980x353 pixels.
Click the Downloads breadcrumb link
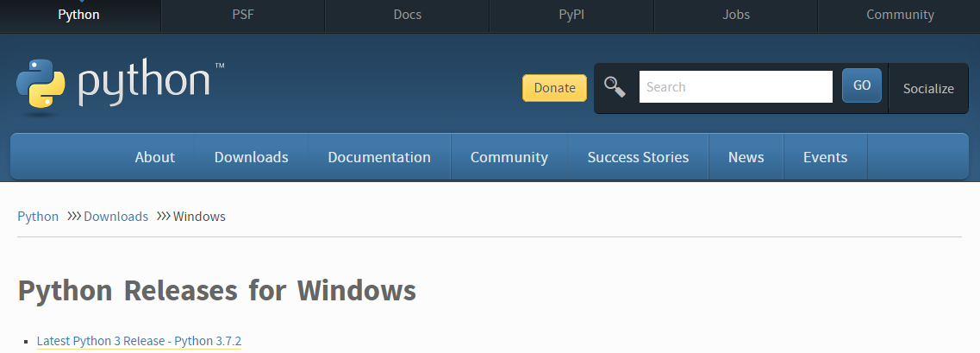tap(116, 217)
